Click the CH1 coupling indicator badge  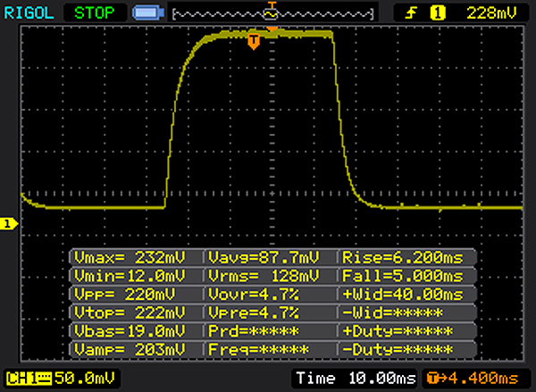coord(29,379)
